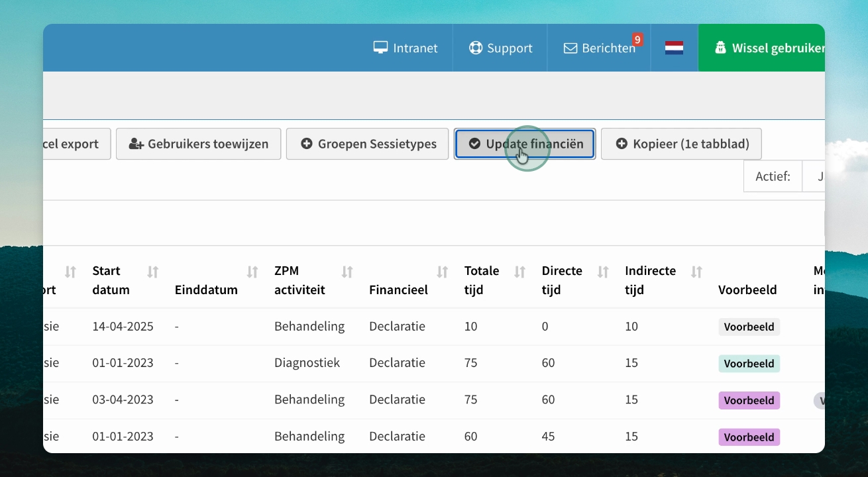Click Behandeling in the 03-04-2023 row
This screenshot has width=868, height=477.
pyautogui.click(x=309, y=399)
